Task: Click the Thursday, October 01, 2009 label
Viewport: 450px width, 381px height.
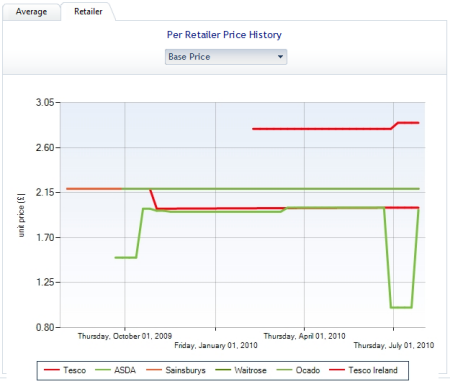Action: 125,336
